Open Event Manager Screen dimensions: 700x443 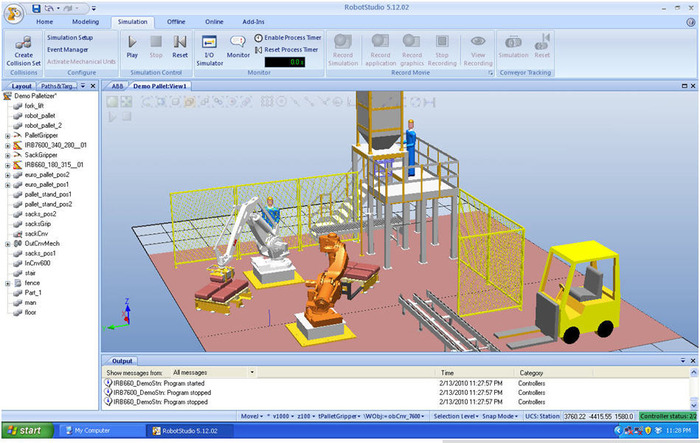[x=67, y=50]
